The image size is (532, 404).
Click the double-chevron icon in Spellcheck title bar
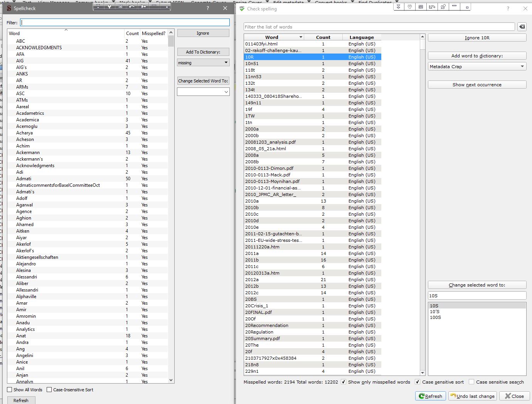[98, 7]
